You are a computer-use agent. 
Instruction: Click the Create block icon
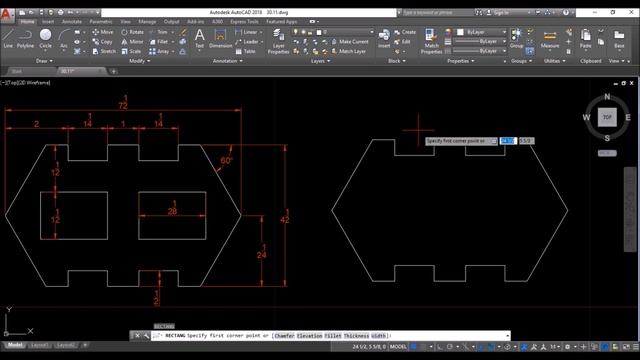(x=405, y=32)
